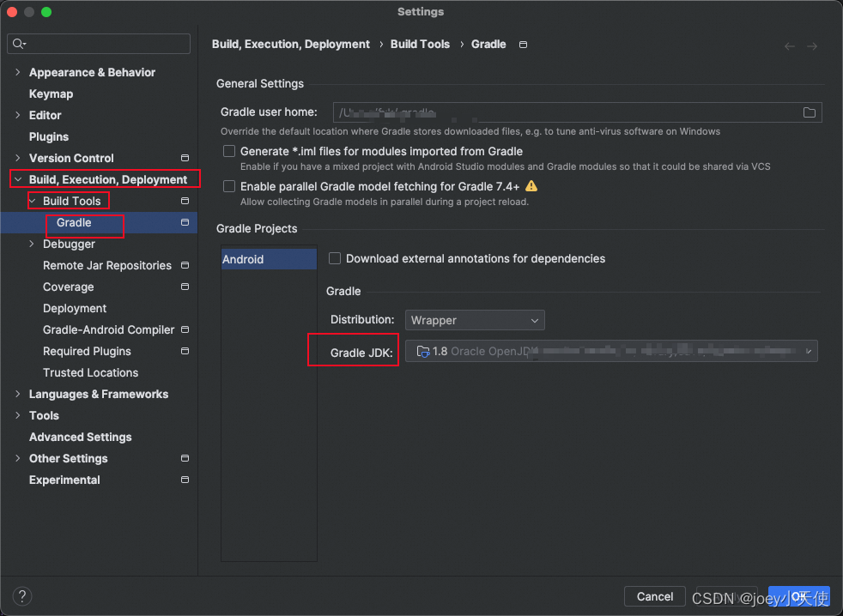The height and width of the screenshot is (616, 843).
Task: Open Remote Jar Repositories settings
Action: 107,266
